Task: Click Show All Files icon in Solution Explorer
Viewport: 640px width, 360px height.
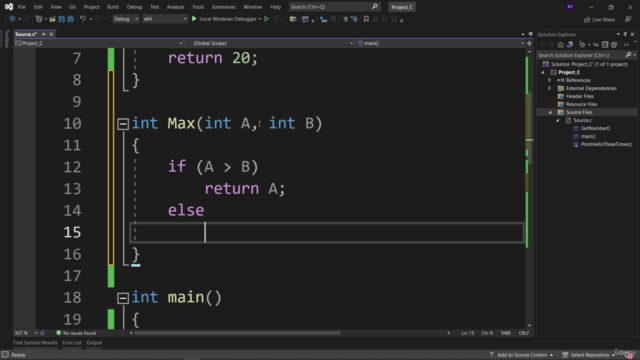Action: tap(614, 45)
